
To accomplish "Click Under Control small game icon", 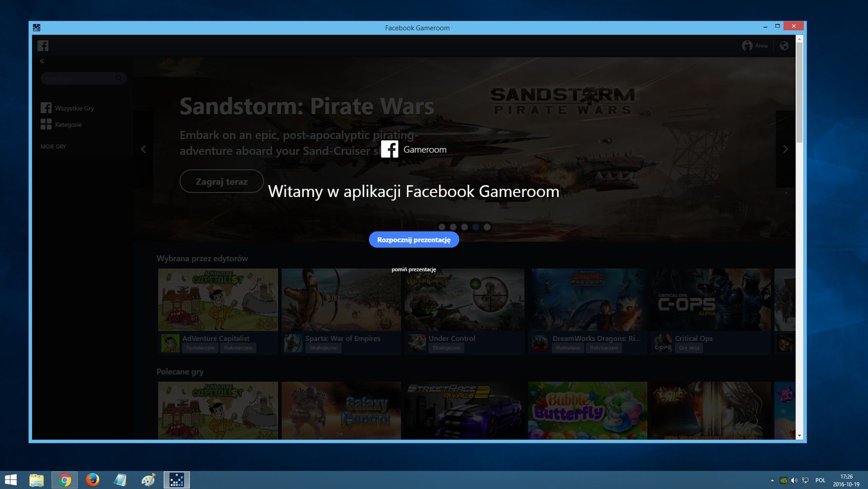I will (416, 343).
